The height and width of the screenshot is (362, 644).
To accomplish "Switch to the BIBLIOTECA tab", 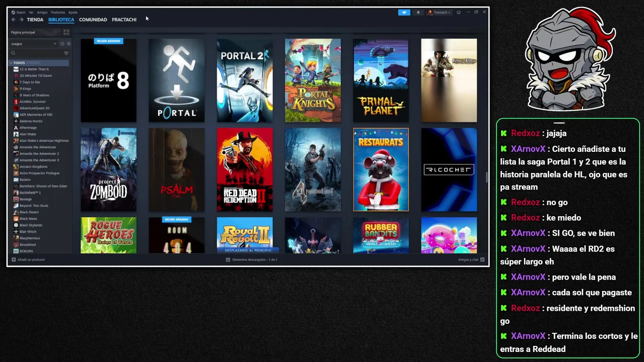I will tap(61, 20).
